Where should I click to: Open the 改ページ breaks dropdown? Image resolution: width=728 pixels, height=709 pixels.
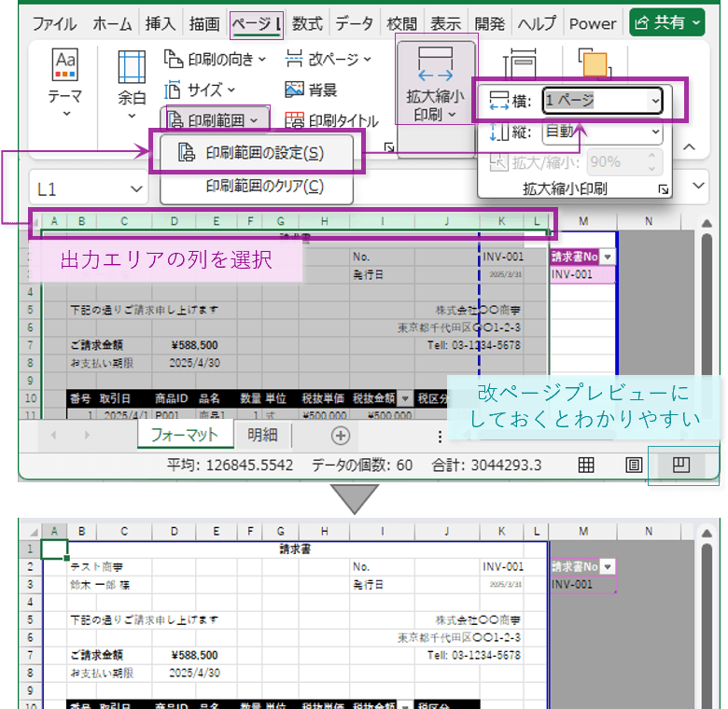point(329,59)
